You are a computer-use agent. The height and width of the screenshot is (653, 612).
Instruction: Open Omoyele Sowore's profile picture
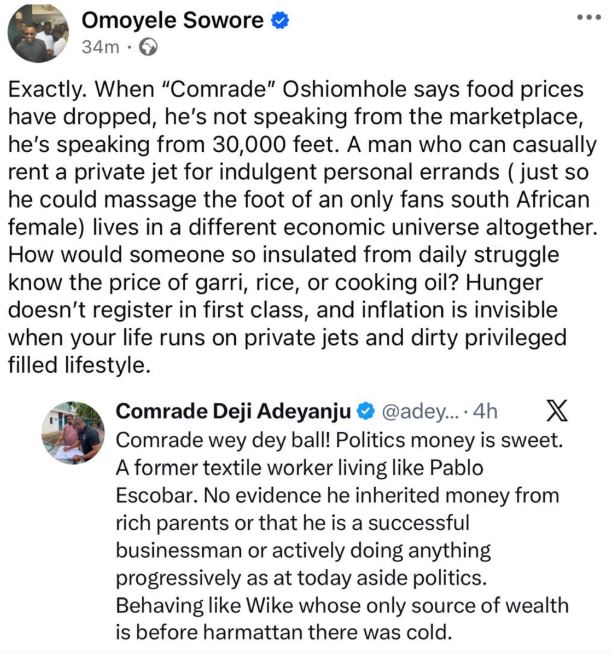pyautogui.click(x=38, y=33)
